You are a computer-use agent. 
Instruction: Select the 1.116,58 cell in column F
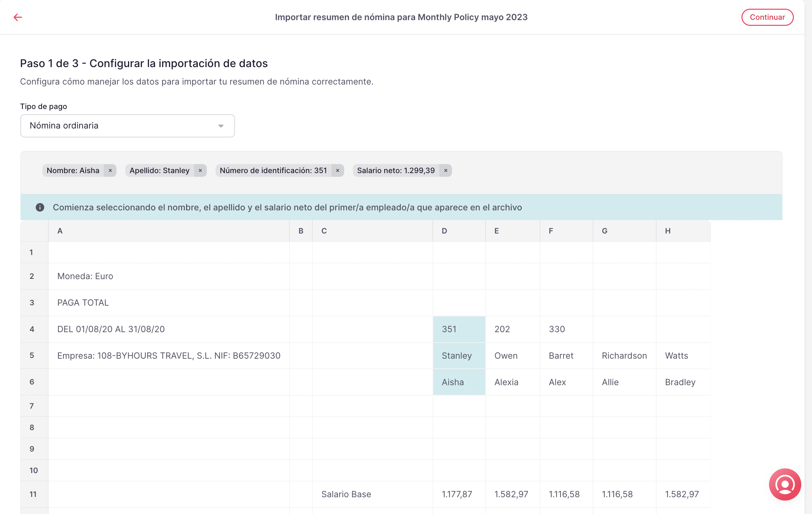pyautogui.click(x=567, y=494)
